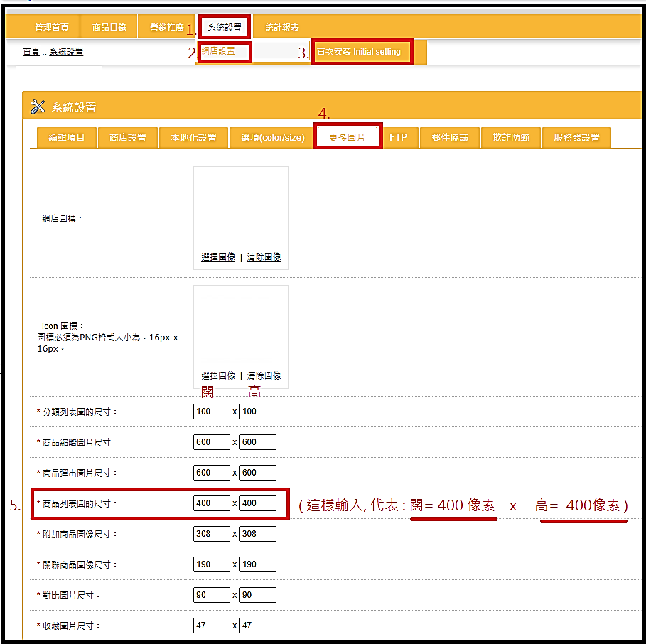Screen dimensions: 646x644
Task: Open the 本地化設置 tab
Action: pos(193,137)
